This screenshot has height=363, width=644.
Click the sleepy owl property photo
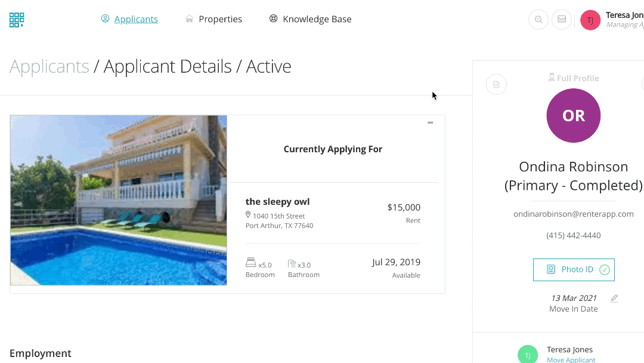point(119,200)
